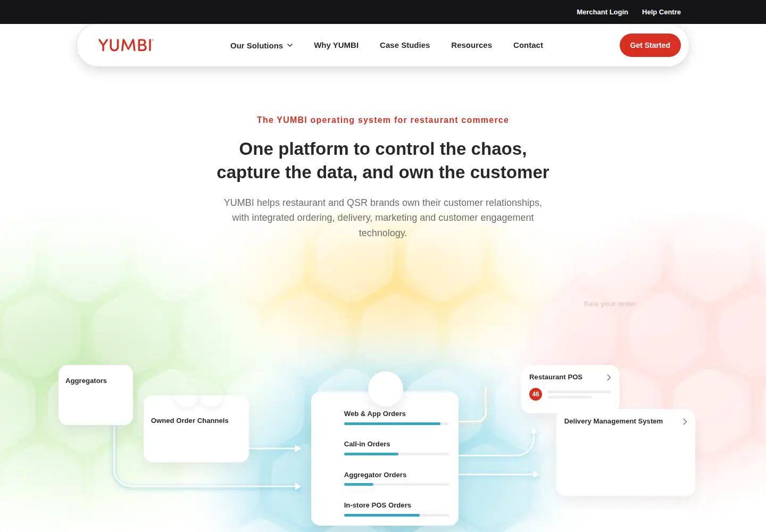Click the One platform headline

(383, 161)
